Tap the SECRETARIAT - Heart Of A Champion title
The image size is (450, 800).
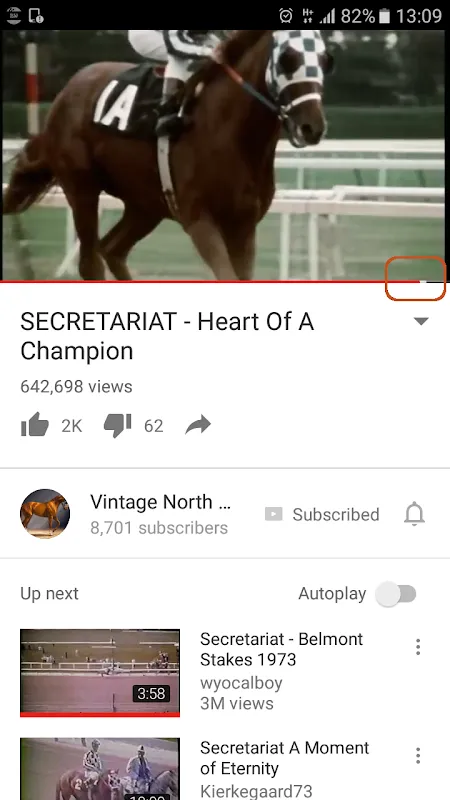point(167,336)
